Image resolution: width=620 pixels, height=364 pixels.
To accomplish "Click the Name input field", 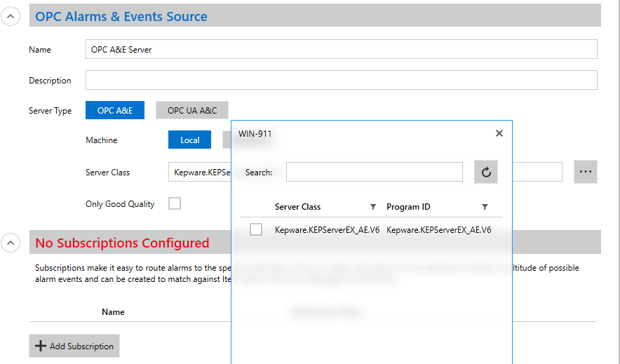I will pos(342,49).
